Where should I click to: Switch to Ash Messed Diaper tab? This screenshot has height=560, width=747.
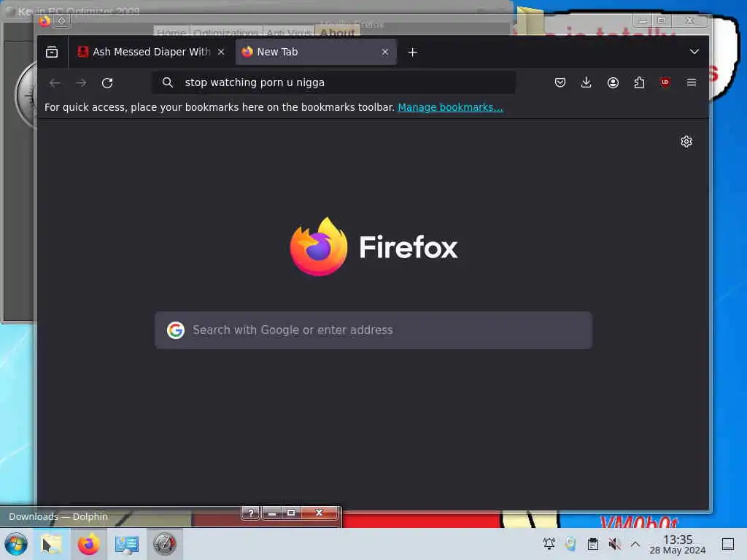151,52
